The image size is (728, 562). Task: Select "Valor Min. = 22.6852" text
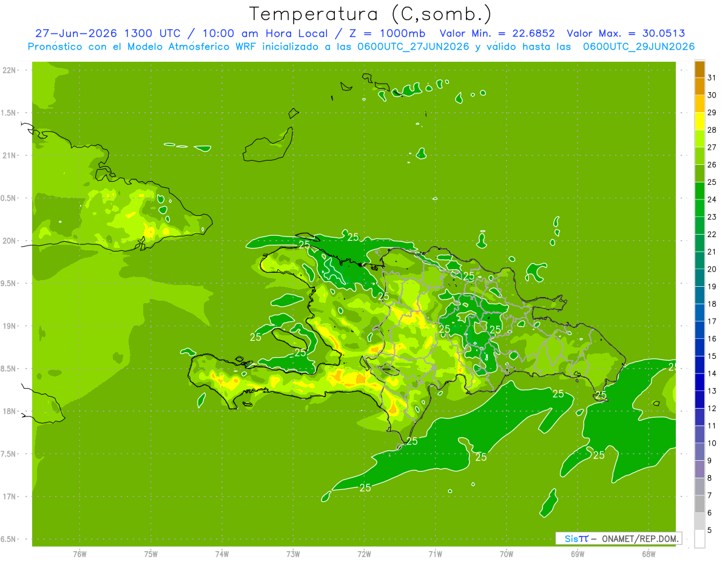pos(497,33)
